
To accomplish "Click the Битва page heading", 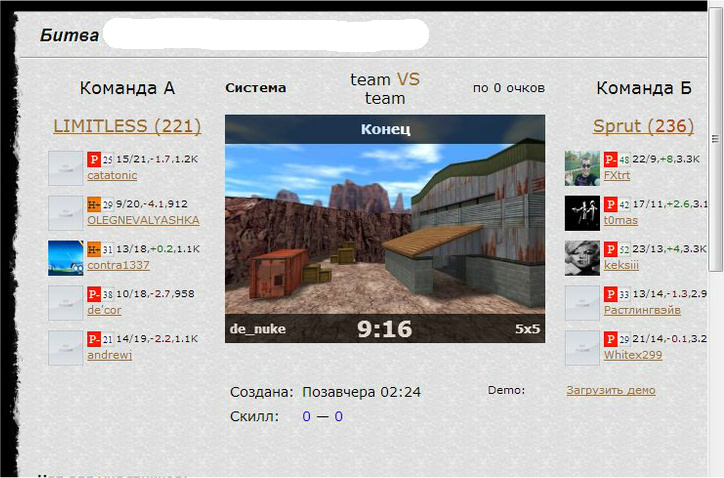I will pos(69,36).
